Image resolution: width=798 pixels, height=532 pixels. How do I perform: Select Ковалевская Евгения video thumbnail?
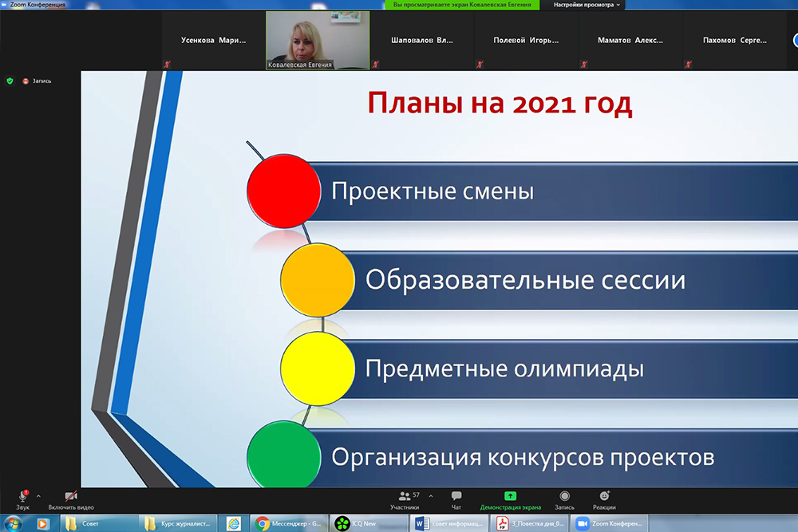[x=318, y=40]
